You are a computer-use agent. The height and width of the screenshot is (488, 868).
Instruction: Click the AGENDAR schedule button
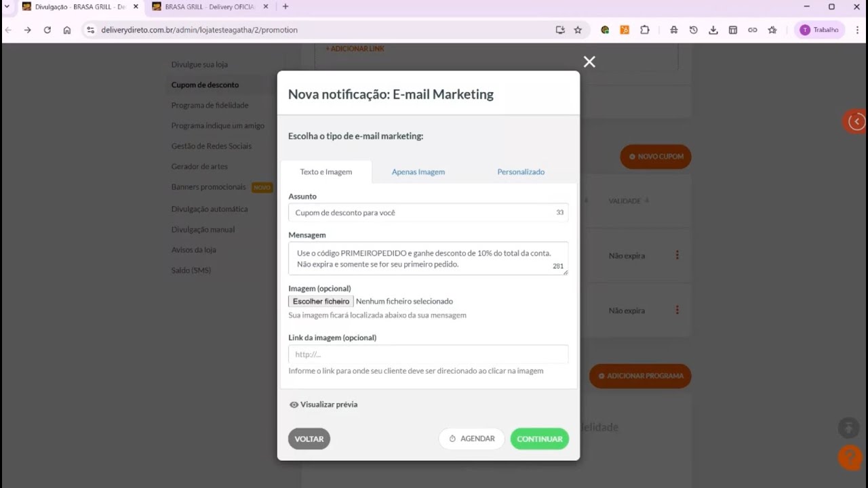[471, 439]
